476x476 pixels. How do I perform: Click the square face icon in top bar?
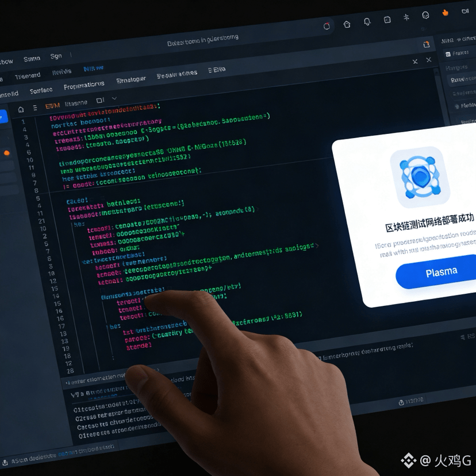coord(387,20)
